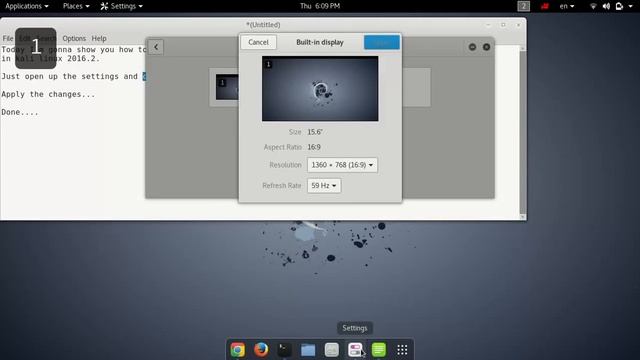The height and width of the screenshot is (360, 640).
Task: Launch Firefox from the dock
Action: pos(261,350)
